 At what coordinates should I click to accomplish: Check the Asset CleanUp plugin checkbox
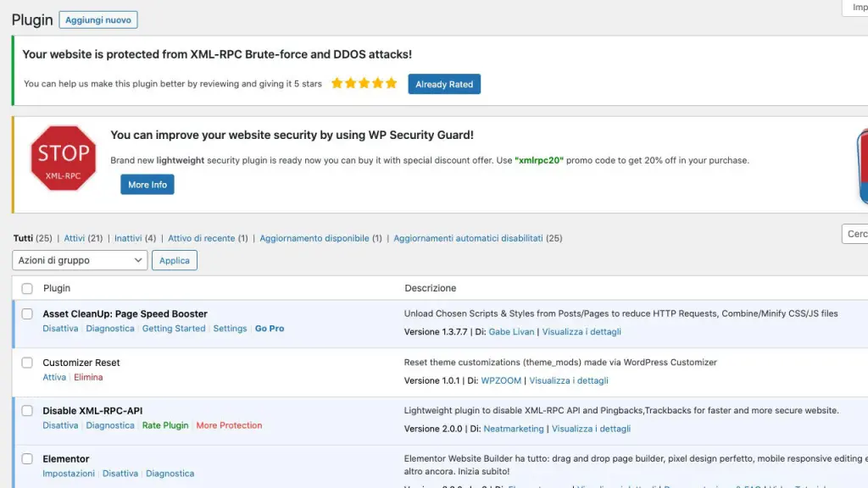[27, 313]
